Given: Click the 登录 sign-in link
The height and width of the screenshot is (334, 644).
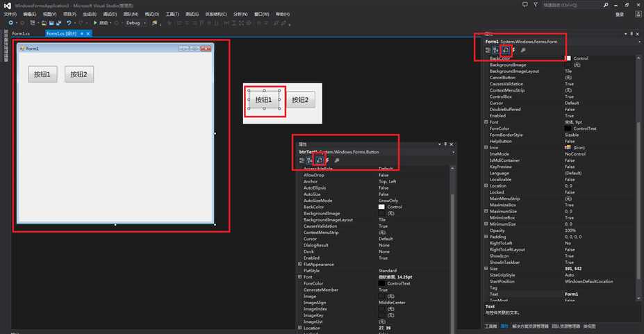Looking at the screenshot, I should (620, 15).
